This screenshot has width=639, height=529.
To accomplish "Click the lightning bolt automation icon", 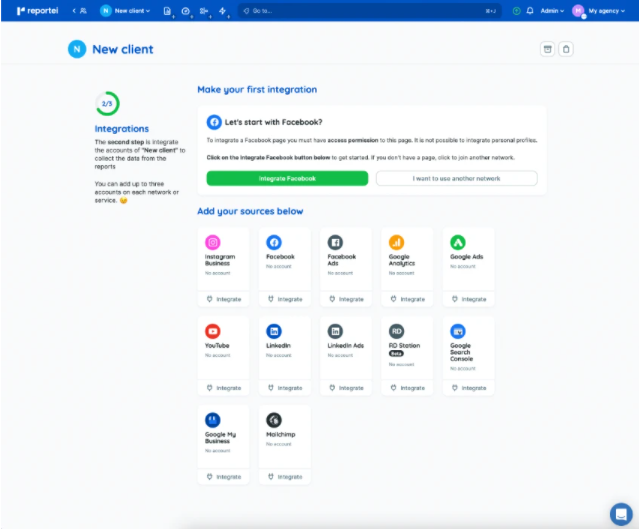I will (x=223, y=11).
